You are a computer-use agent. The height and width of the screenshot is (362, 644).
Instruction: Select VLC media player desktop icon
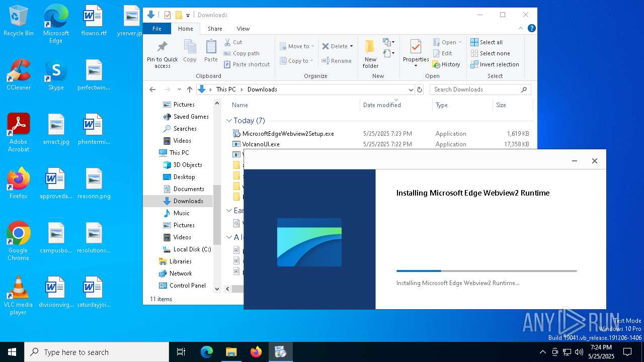19,296
